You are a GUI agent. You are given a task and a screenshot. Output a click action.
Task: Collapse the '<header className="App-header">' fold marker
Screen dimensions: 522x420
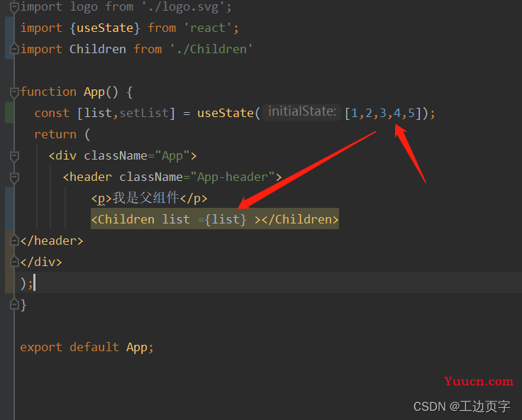(14, 177)
